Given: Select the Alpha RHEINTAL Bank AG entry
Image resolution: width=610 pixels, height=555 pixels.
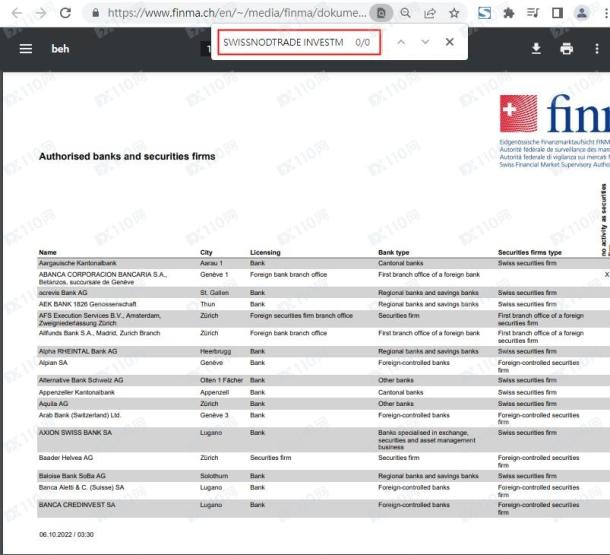Looking at the screenshot, I should [78, 351].
